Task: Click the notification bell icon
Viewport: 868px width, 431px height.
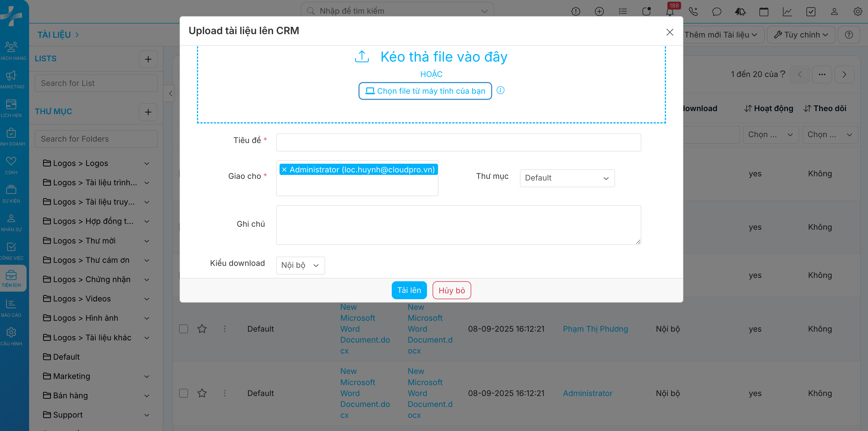Action: click(x=670, y=12)
